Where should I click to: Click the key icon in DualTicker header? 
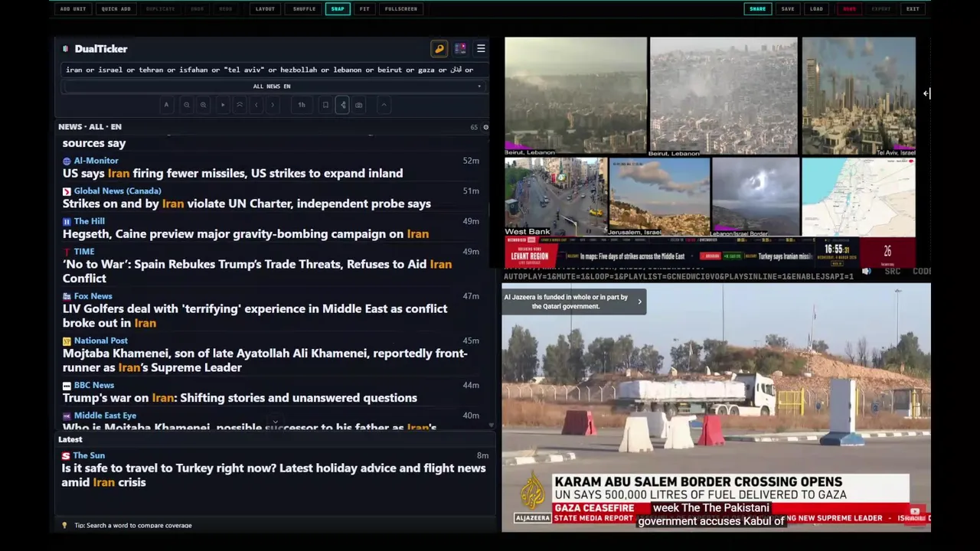(439, 49)
